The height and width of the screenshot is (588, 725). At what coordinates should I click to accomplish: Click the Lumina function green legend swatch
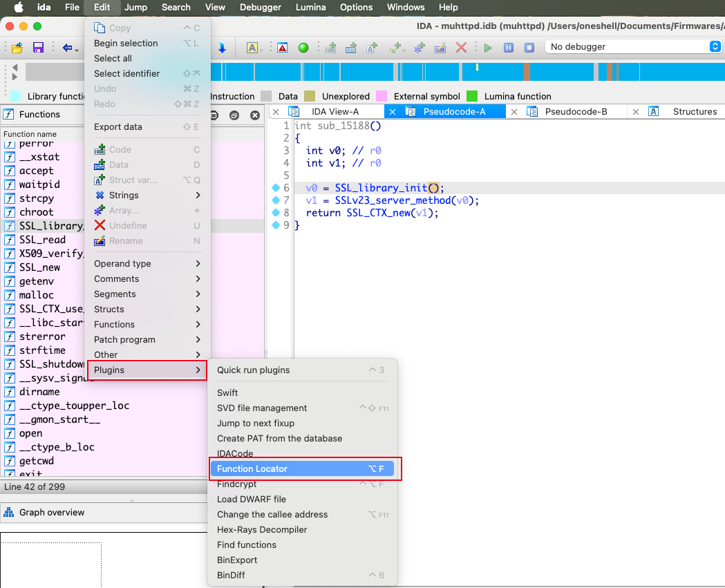[472, 96]
